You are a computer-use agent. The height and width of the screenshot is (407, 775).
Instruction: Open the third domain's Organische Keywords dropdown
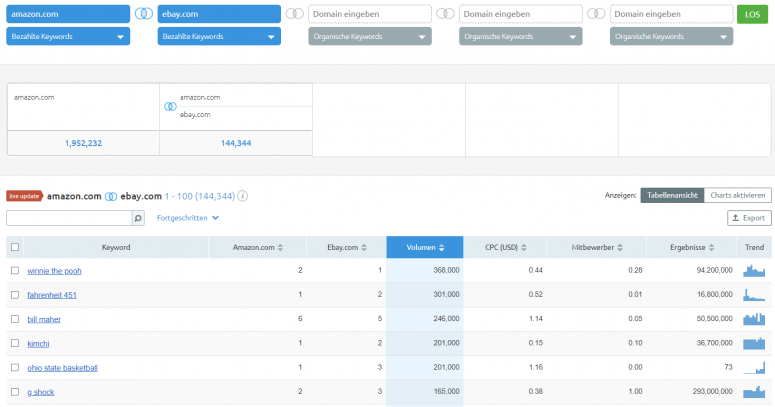point(370,36)
